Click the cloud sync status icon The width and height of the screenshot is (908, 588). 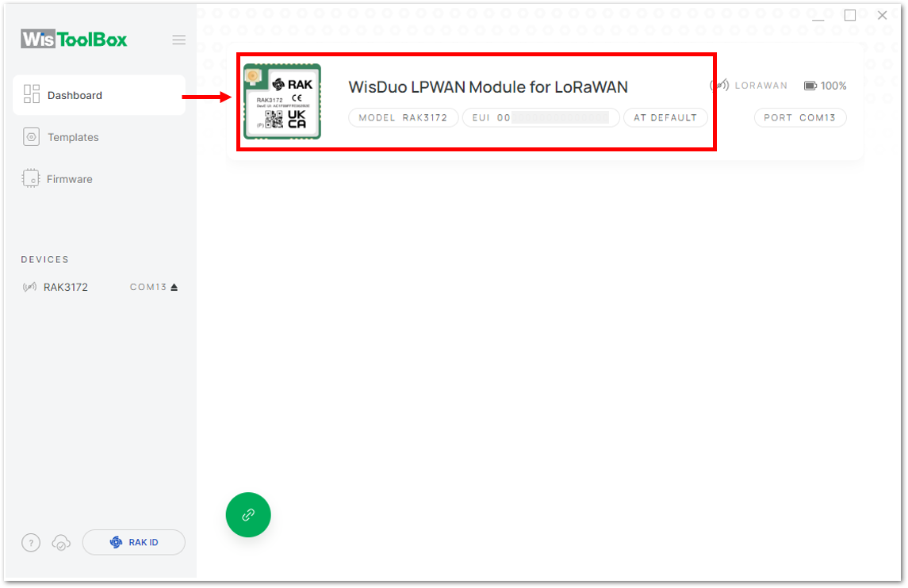point(61,543)
